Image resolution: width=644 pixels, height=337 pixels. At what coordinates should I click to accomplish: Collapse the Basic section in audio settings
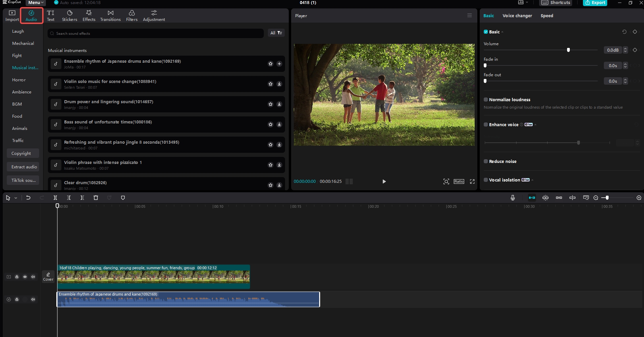[502, 32]
